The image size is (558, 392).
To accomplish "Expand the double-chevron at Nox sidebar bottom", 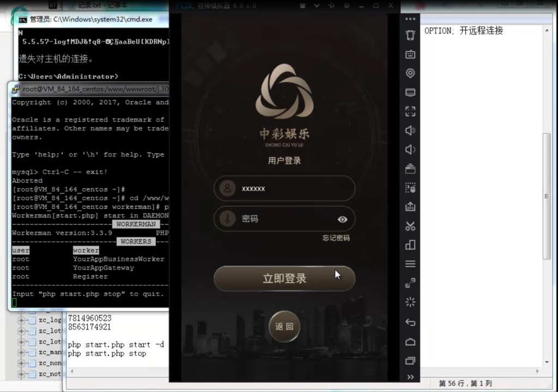I will coord(410,377).
